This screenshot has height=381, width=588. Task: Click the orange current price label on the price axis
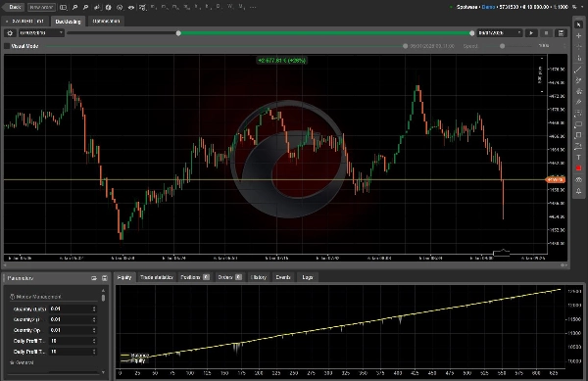pyautogui.click(x=556, y=180)
